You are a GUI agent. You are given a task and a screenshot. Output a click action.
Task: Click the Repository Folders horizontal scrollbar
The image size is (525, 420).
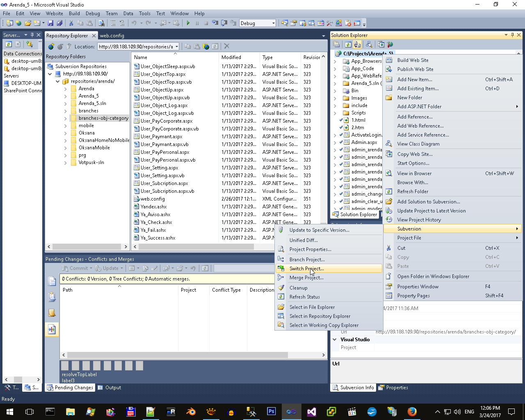tap(87, 247)
